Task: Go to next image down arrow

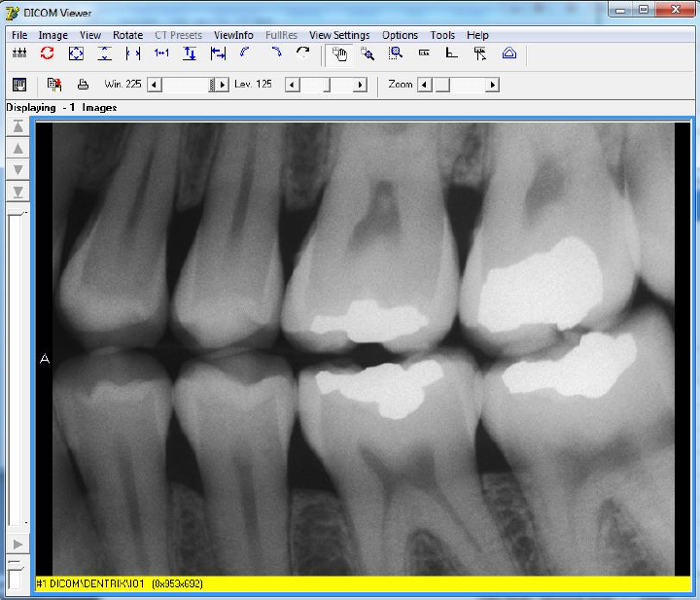Action: (x=17, y=170)
